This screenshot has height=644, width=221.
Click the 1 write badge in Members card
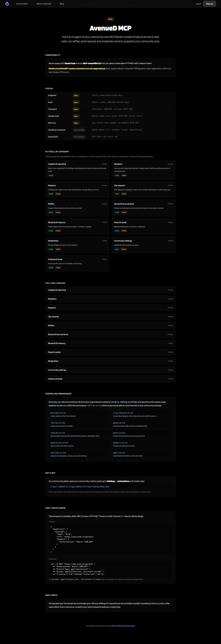point(124,175)
